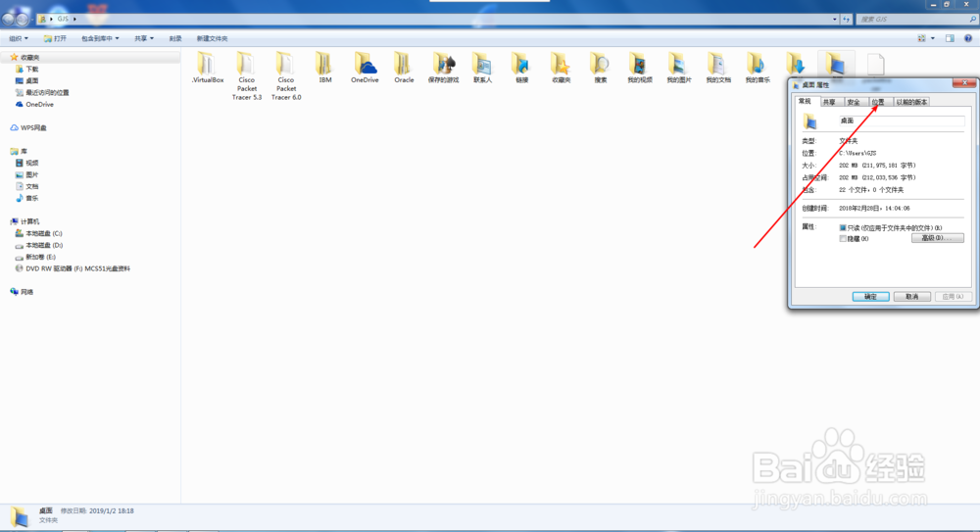Screen dimensions: 980x532
Task: Select the 我的视频 folder
Action: 639,69
